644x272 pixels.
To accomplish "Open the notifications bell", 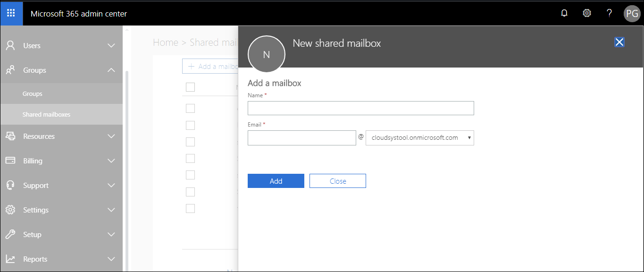I will click(564, 13).
